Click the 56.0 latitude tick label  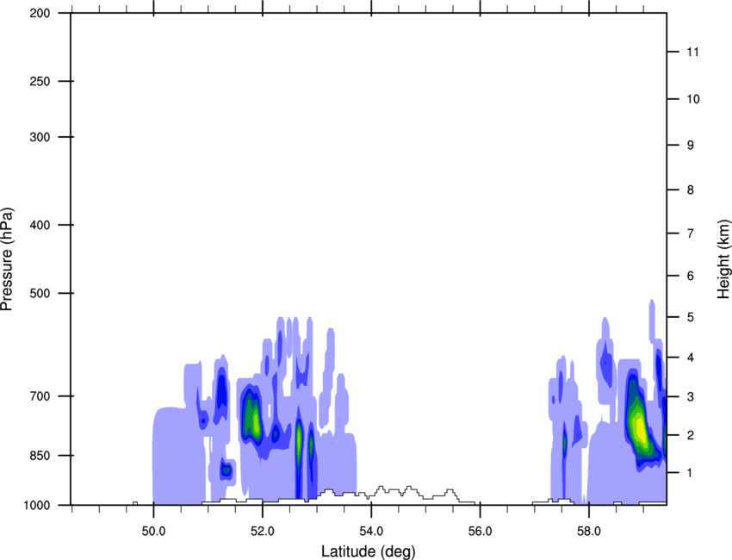click(481, 532)
